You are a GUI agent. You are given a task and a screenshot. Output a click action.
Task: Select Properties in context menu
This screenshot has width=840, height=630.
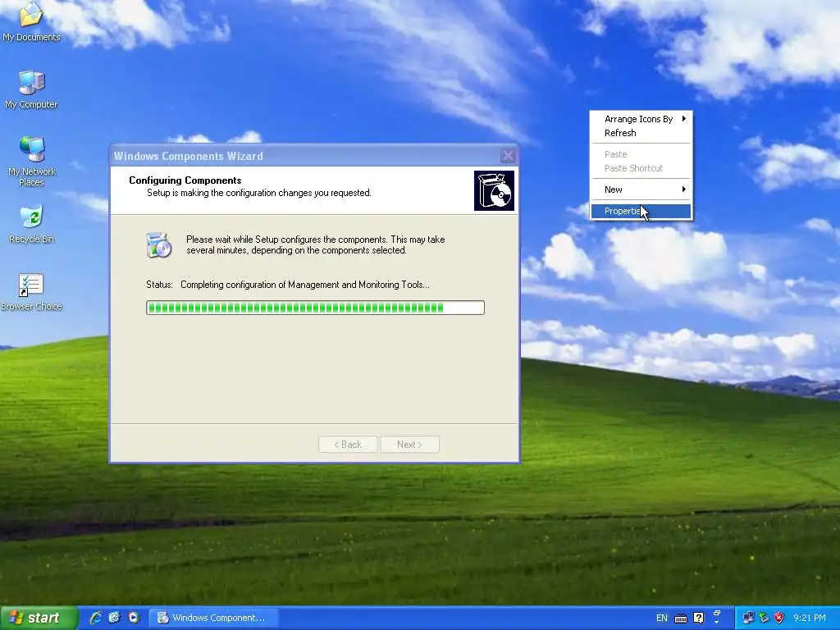tap(641, 211)
